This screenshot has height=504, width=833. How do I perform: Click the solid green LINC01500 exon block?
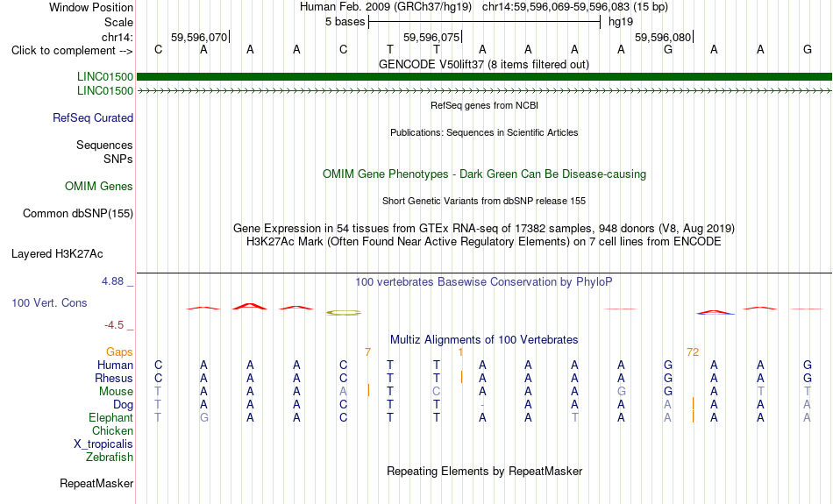click(484, 77)
